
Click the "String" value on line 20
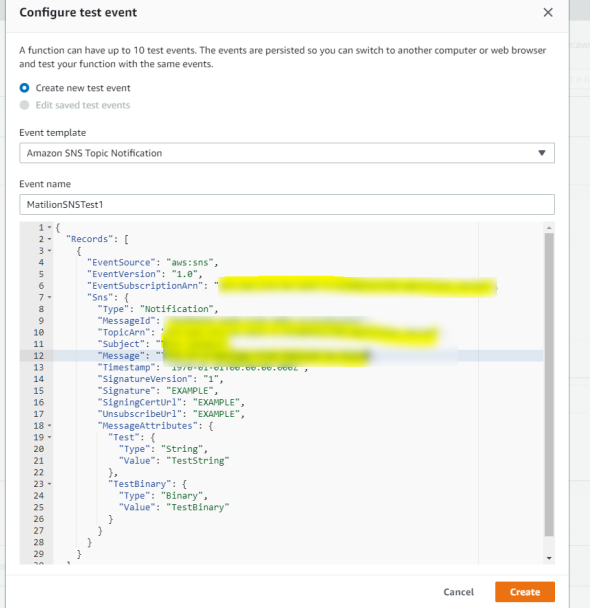click(x=182, y=449)
